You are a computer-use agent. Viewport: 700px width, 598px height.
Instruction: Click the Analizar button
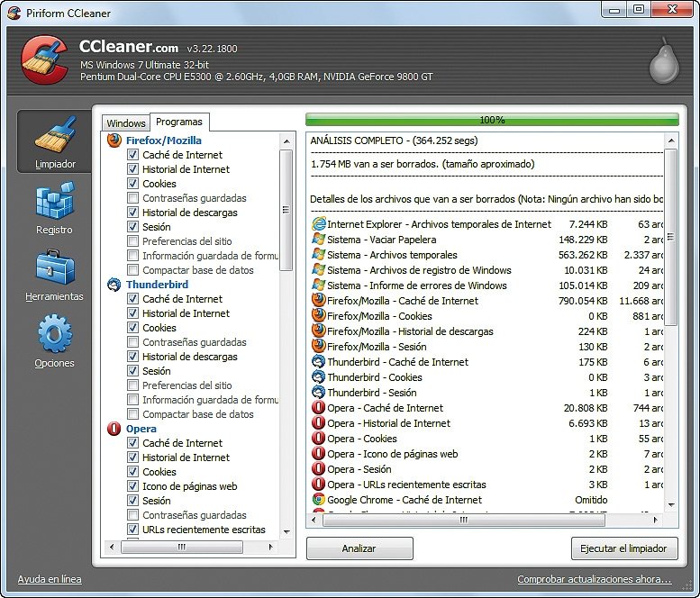[x=359, y=548]
